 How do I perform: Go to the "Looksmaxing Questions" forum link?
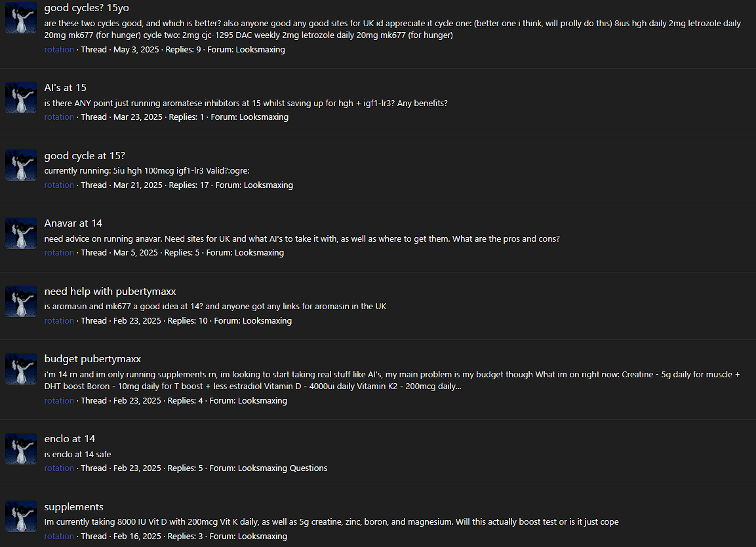pyautogui.click(x=283, y=468)
